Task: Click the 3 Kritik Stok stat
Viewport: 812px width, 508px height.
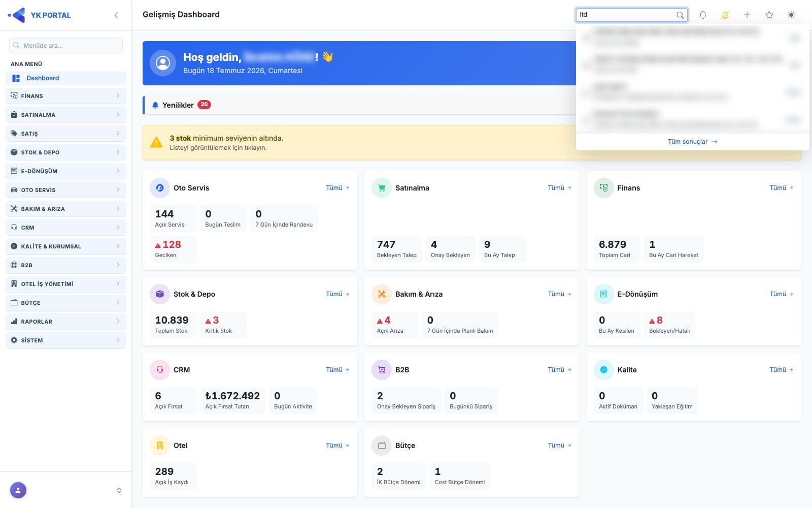Action: pos(223,325)
